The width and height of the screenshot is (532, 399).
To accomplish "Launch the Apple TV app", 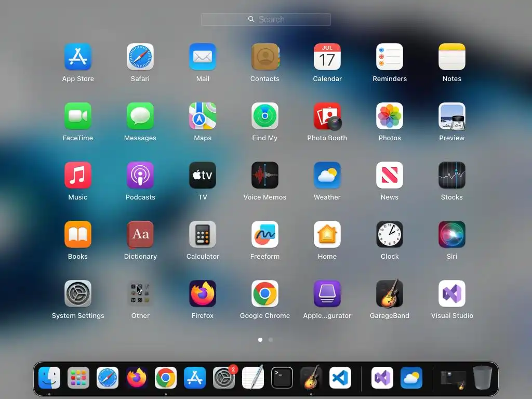I will tap(203, 175).
